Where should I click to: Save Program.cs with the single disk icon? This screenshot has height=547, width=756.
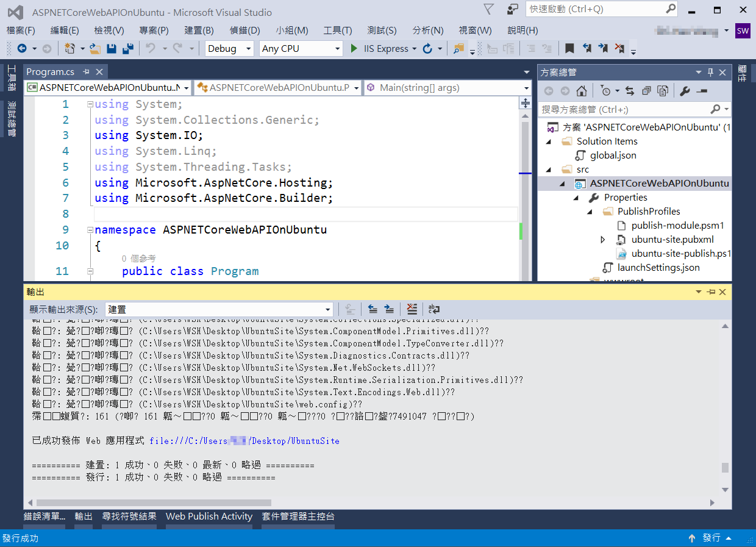112,48
